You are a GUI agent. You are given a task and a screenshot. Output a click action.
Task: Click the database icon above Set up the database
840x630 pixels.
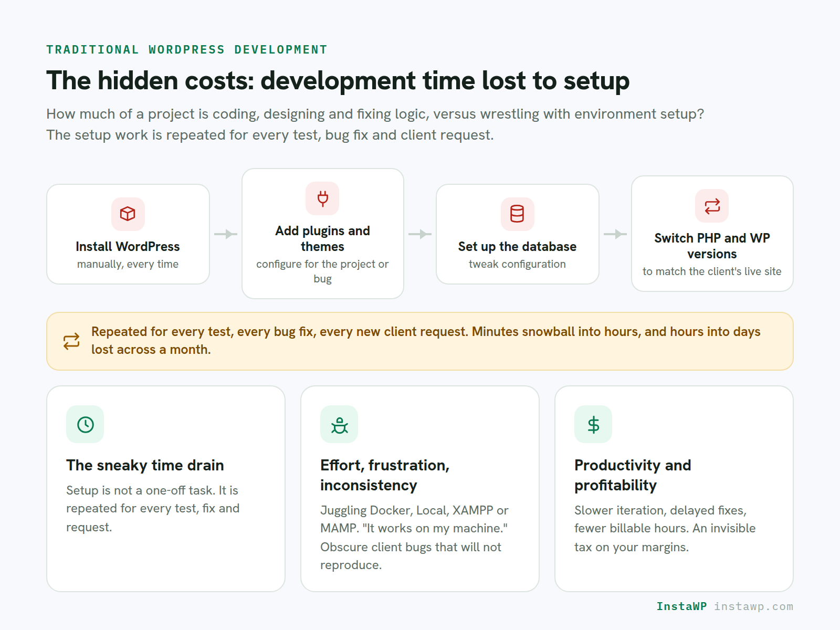517,214
